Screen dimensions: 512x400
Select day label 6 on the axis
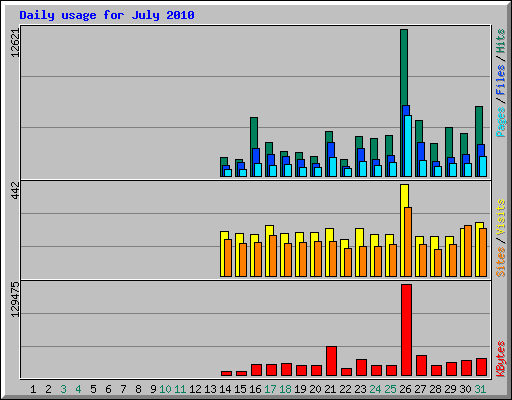pos(108,389)
